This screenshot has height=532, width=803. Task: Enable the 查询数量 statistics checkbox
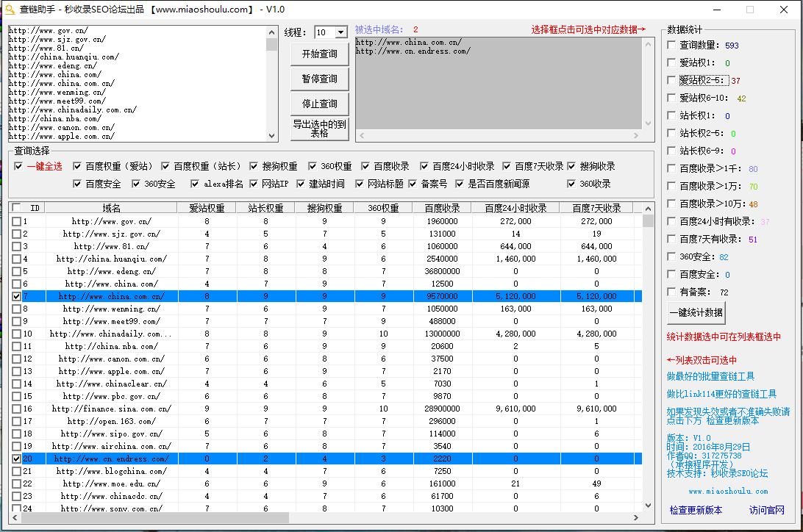[x=670, y=45]
